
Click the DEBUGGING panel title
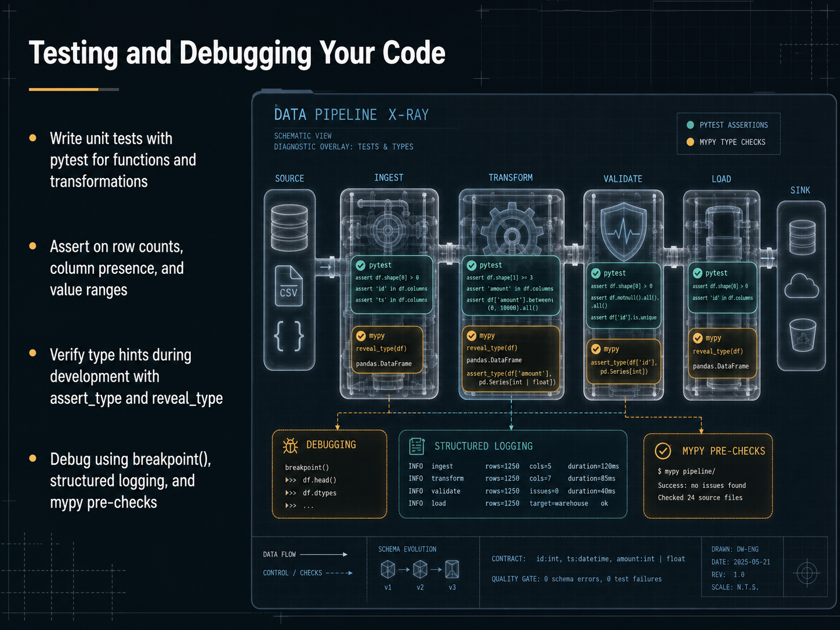tap(331, 445)
